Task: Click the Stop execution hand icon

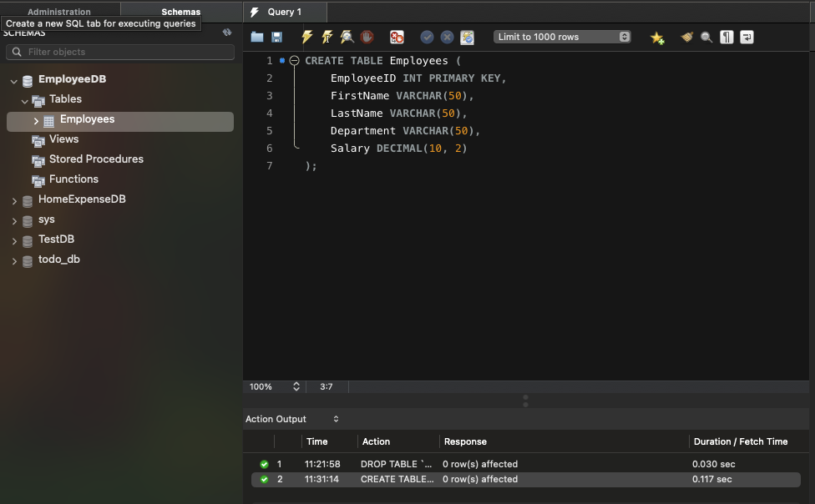Action: 367,38
